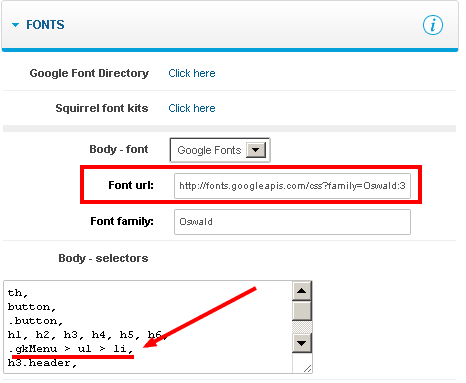Click the 'Google Font Directory' label
This screenshot has width=466, height=383.
89,73
